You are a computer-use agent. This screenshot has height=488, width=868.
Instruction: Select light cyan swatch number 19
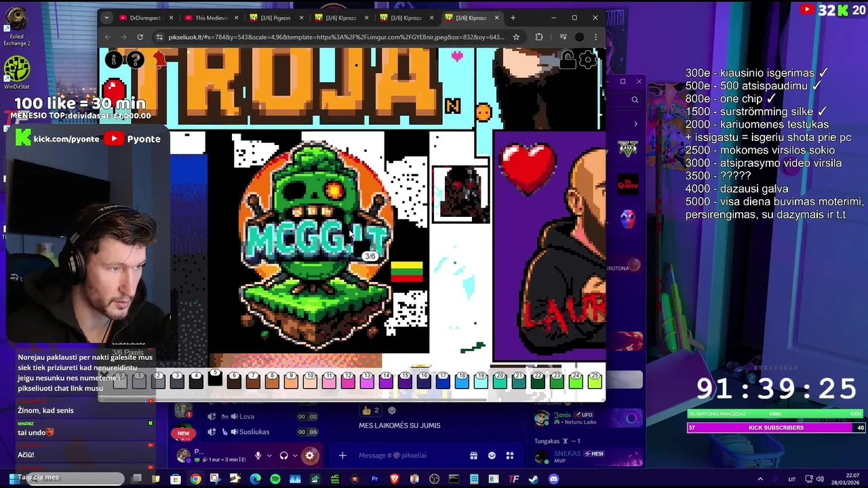click(481, 380)
